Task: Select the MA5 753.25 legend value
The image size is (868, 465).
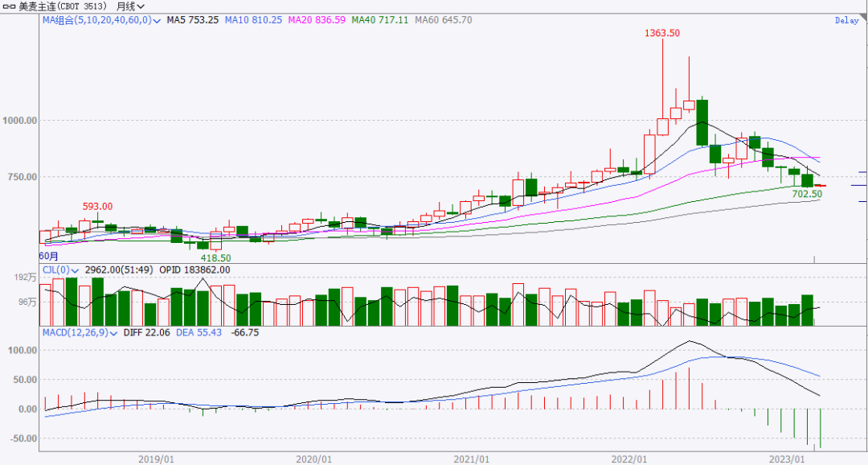Action: tap(193, 20)
